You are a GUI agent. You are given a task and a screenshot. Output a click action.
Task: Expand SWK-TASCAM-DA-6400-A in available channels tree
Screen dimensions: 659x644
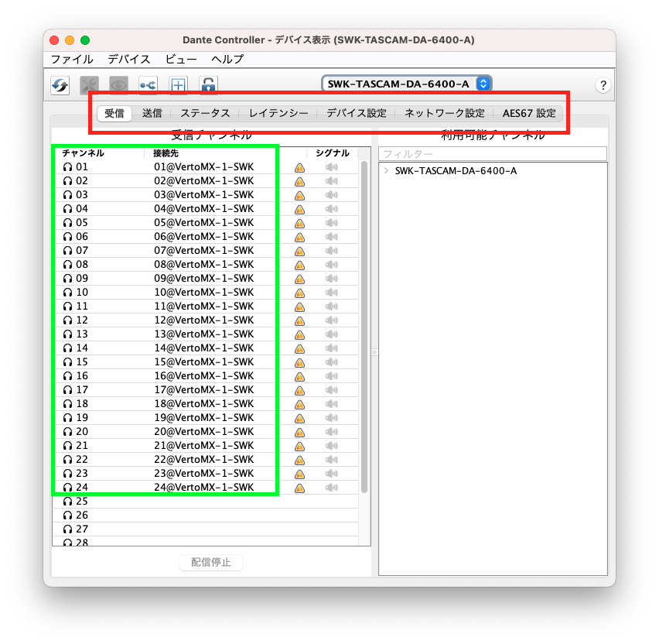click(x=386, y=171)
